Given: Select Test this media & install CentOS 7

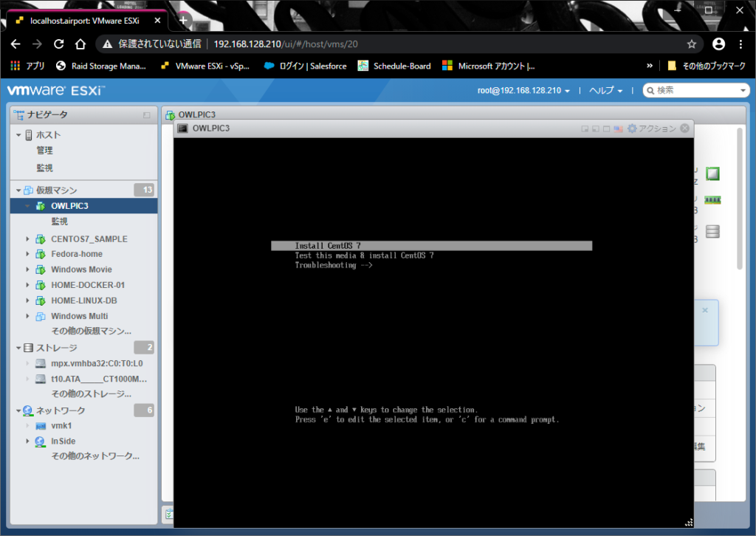Looking at the screenshot, I should pyautogui.click(x=364, y=255).
